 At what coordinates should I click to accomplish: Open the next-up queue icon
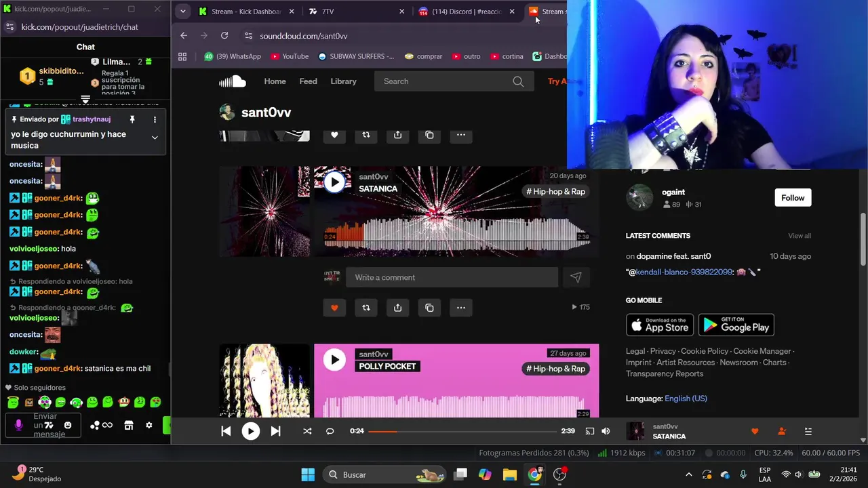tap(808, 431)
